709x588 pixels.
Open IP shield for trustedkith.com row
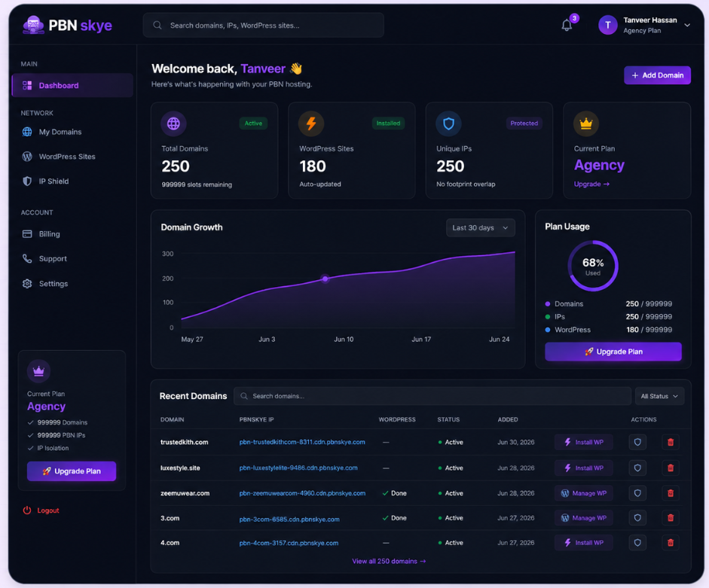tap(637, 442)
